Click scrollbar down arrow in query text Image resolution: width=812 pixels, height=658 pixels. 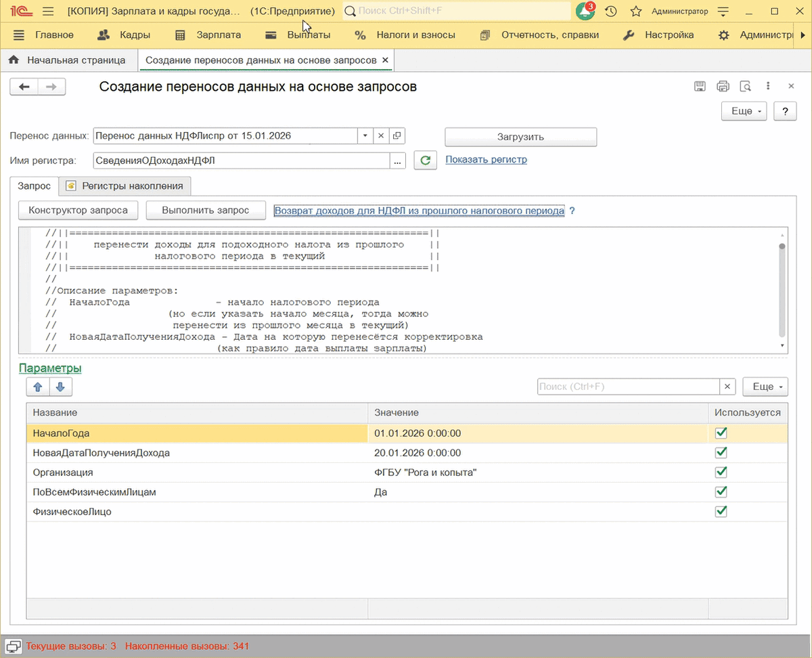782,346
